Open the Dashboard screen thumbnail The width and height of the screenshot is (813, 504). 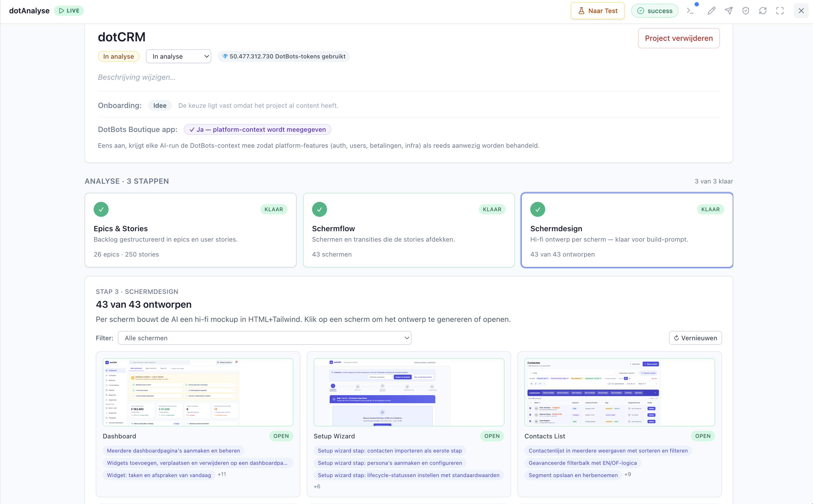198,392
